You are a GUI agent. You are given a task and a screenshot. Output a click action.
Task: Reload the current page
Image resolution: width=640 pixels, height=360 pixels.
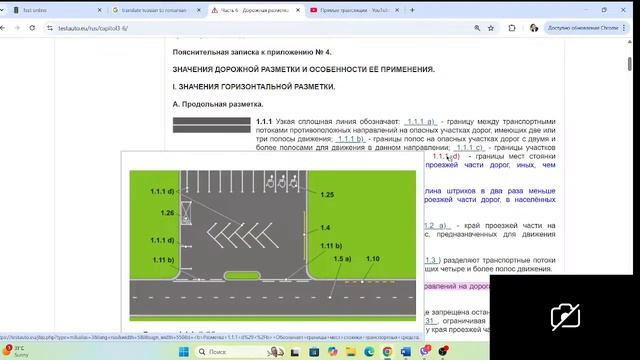coord(32,28)
